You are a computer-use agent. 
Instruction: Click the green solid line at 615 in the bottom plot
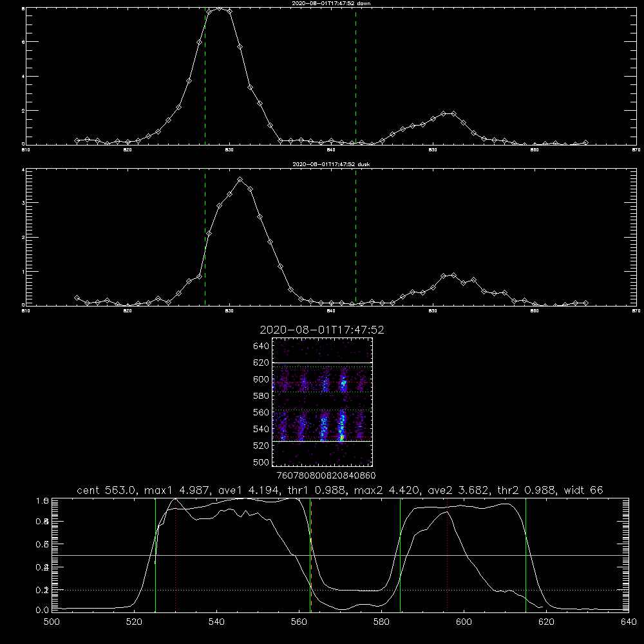(526, 554)
